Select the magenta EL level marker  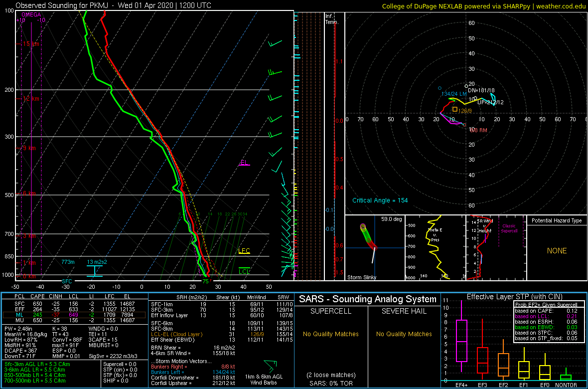(x=245, y=163)
